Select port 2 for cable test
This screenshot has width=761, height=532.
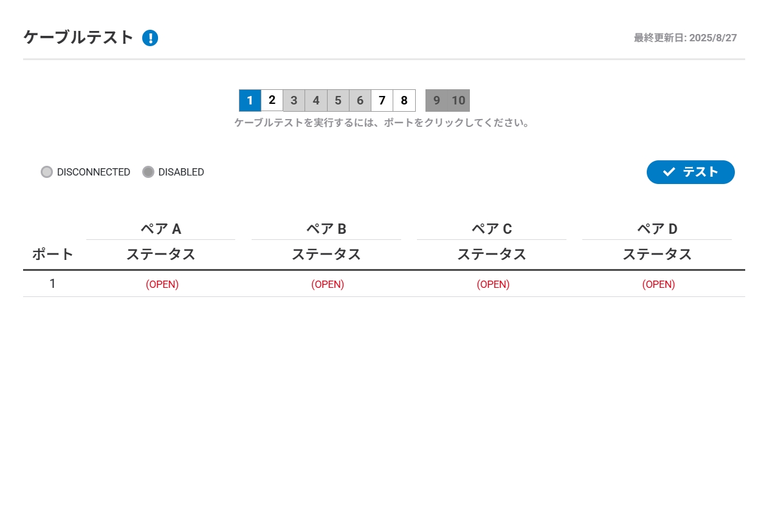point(272,100)
